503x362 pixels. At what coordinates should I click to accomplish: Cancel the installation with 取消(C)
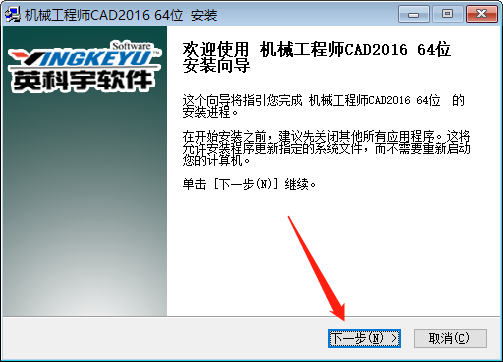point(450,338)
